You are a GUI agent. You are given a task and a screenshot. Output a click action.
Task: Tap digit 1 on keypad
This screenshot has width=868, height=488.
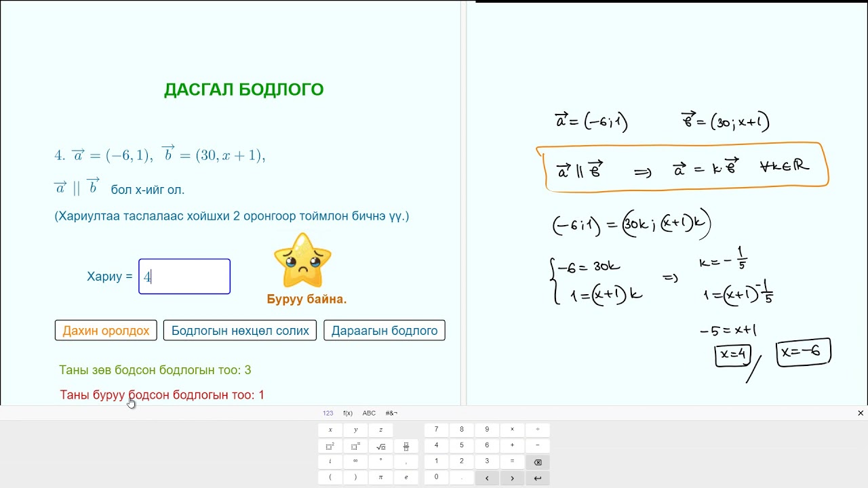tap(436, 462)
